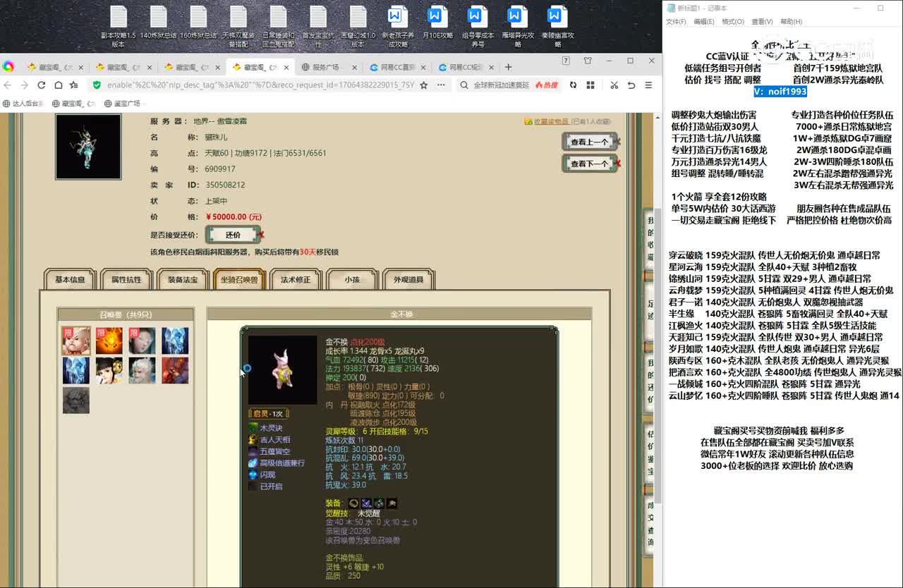The image size is (903, 588).
Task: Switch to the 装备法宝 tab
Action: (x=183, y=280)
